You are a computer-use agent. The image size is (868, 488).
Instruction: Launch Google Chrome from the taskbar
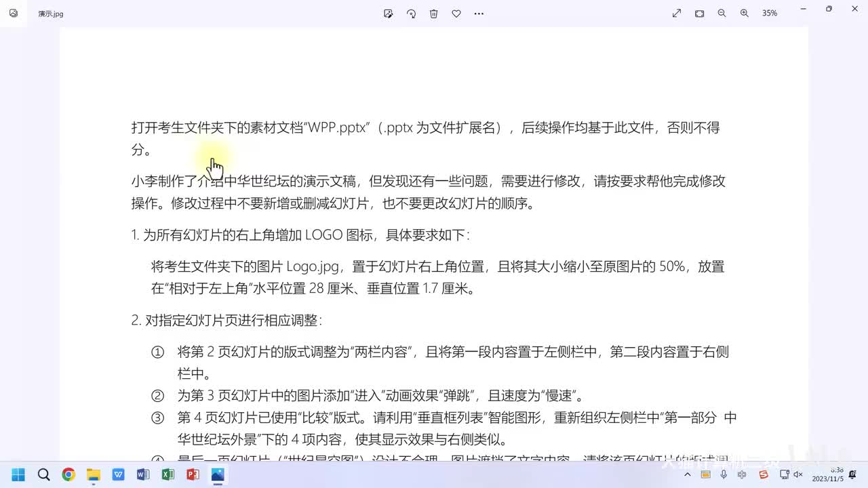point(68,474)
